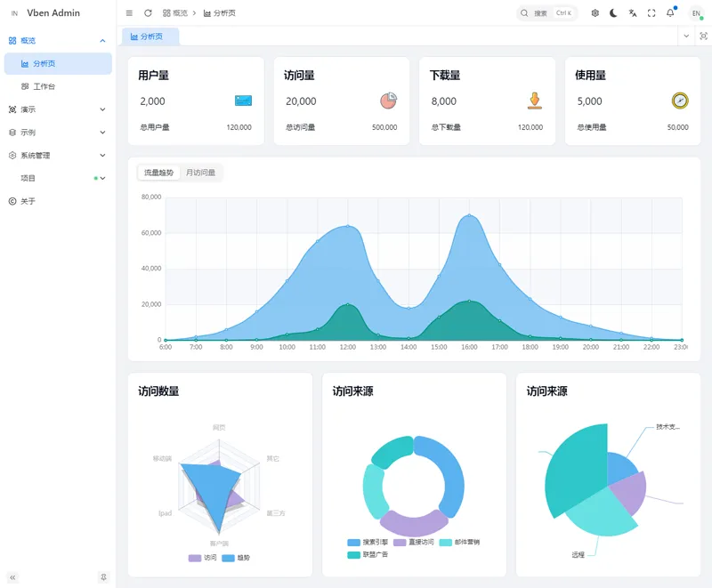Image resolution: width=712 pixels, height=588 pixels.
Task: Click the EN user avatar
Action: click(696, 13)
